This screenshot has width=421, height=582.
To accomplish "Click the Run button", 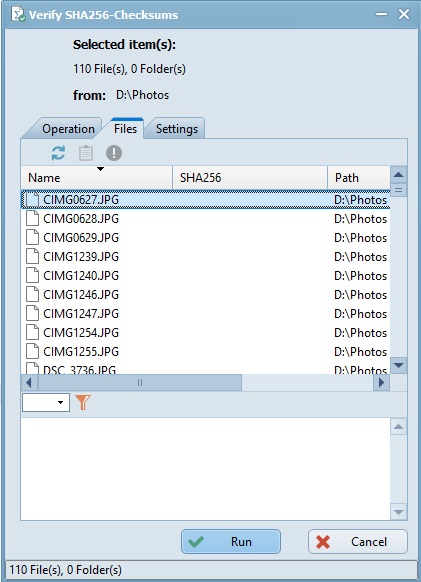I will 231,542.
